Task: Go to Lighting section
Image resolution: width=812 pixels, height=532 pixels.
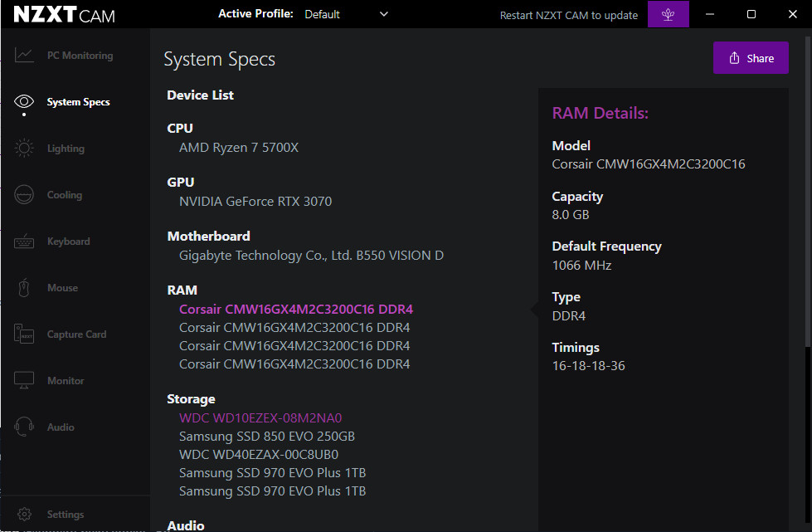Action: (66, 149)
